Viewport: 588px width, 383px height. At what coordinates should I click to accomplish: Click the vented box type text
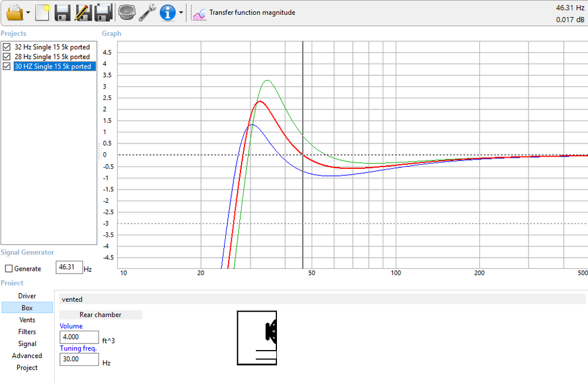(x=72, y=299)
